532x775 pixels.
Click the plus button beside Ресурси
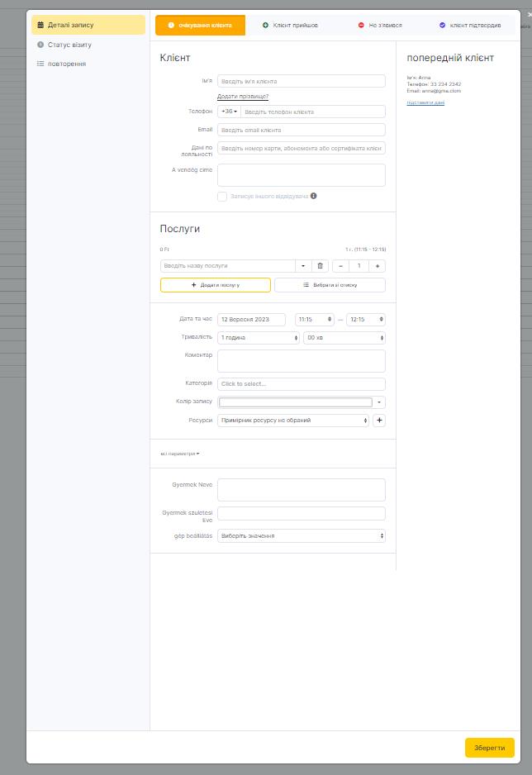tap(379, 421)
